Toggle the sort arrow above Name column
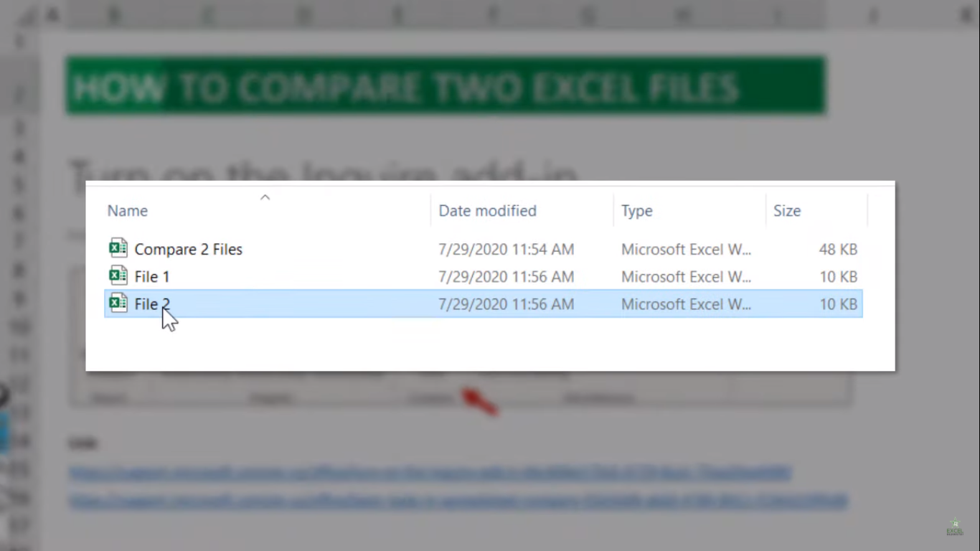This screenshot has width=980, height=551. 265,197
